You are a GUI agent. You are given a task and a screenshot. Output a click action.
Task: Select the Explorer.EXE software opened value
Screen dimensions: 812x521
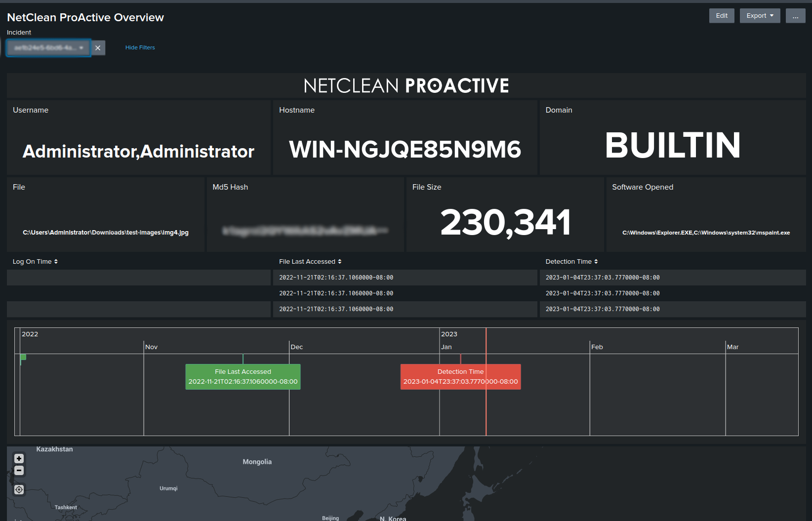click(706, 233)
